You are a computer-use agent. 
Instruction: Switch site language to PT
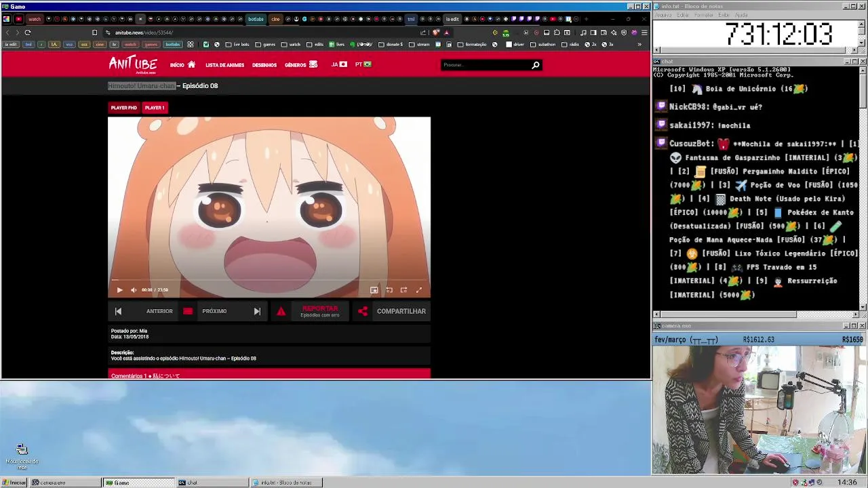point(363,64)
